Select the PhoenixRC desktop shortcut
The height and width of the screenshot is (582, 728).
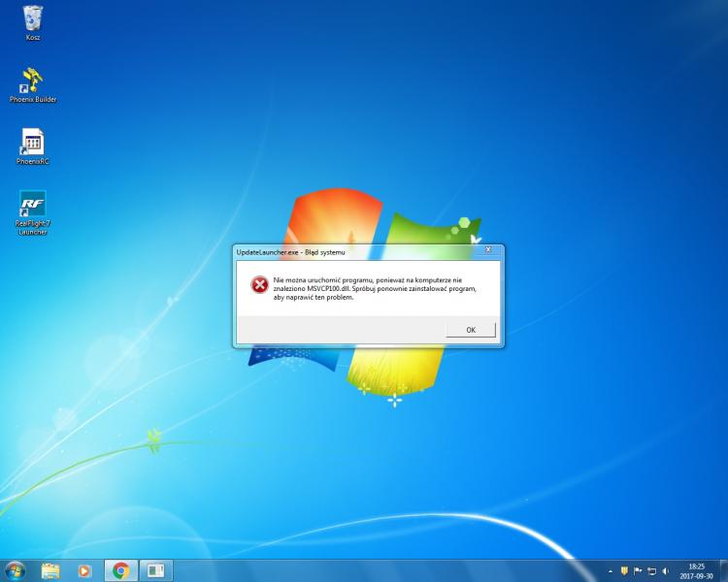(x=33, y=144)
